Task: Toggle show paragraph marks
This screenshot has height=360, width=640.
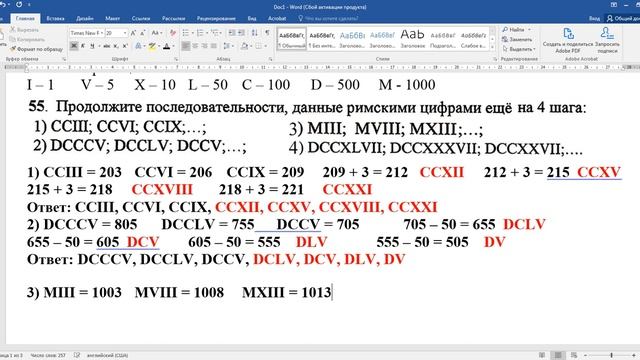Action: (267, 33)
